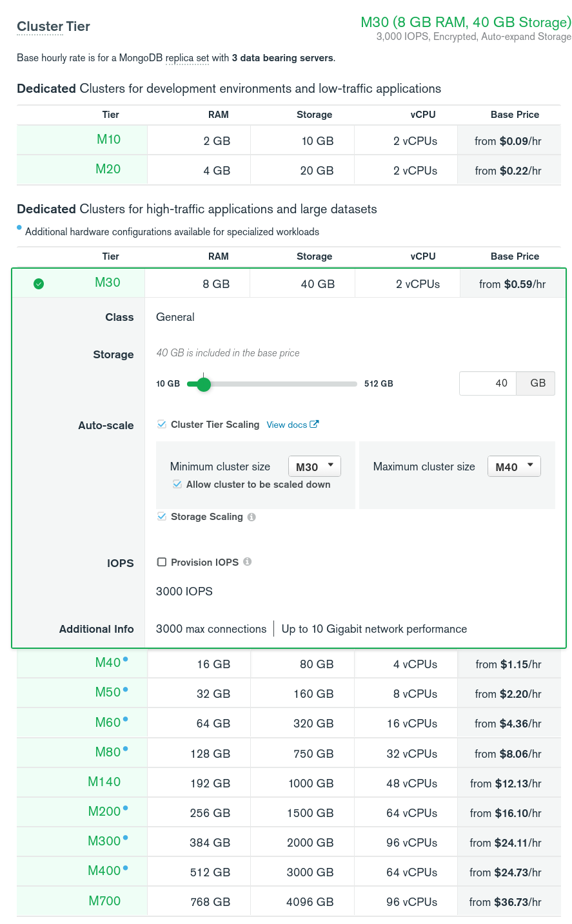Click the info icon beside Storage Scaling

coord(250,516)
